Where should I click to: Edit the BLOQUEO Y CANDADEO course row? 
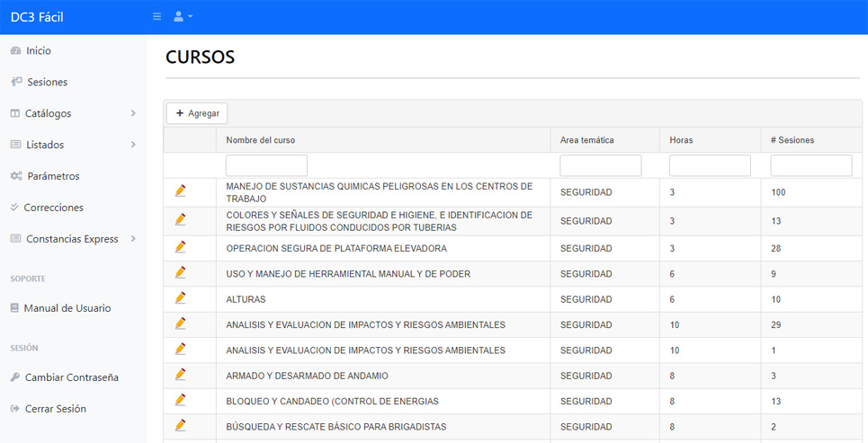[x=181, y=400]
